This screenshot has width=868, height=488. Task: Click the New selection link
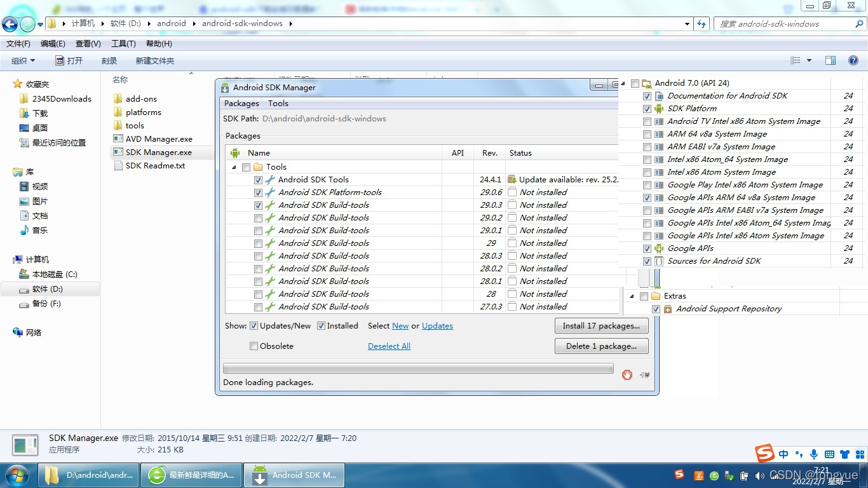(x=400, y=326)
